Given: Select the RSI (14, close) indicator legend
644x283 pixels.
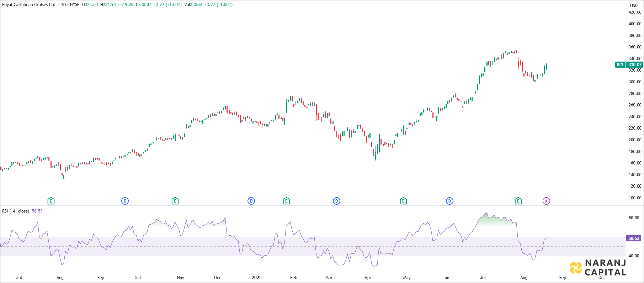Looking at the screenshot, I should (16, 211).
